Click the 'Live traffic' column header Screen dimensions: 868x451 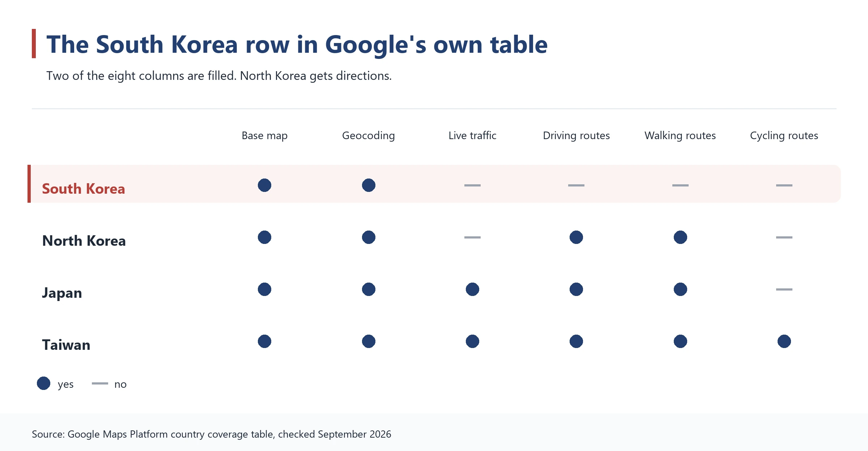[x=472, y=136]
